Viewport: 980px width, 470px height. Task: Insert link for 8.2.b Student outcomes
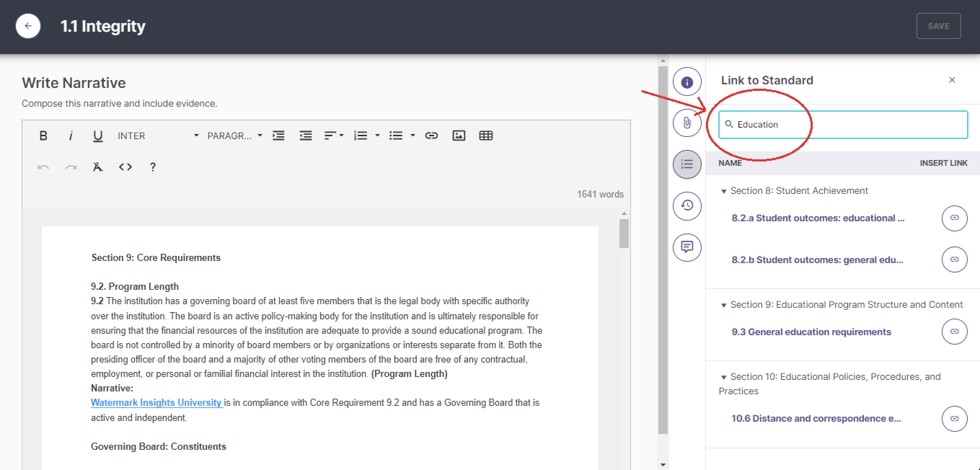pos(954,260)
